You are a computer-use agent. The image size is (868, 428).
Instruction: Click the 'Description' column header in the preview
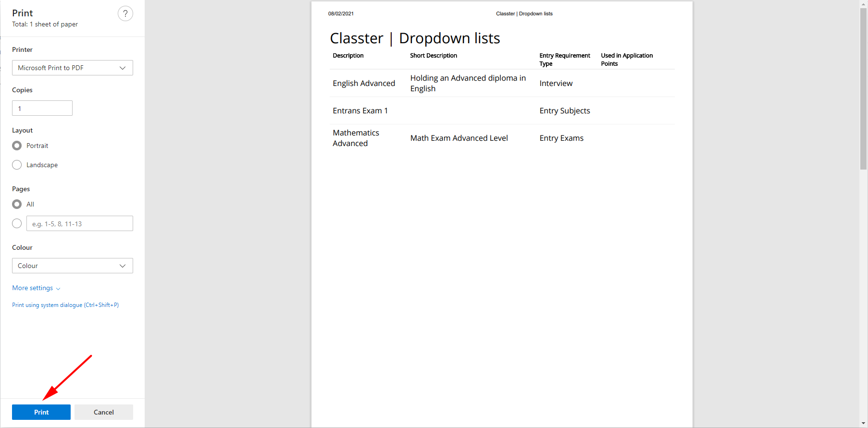coord(348,55)
